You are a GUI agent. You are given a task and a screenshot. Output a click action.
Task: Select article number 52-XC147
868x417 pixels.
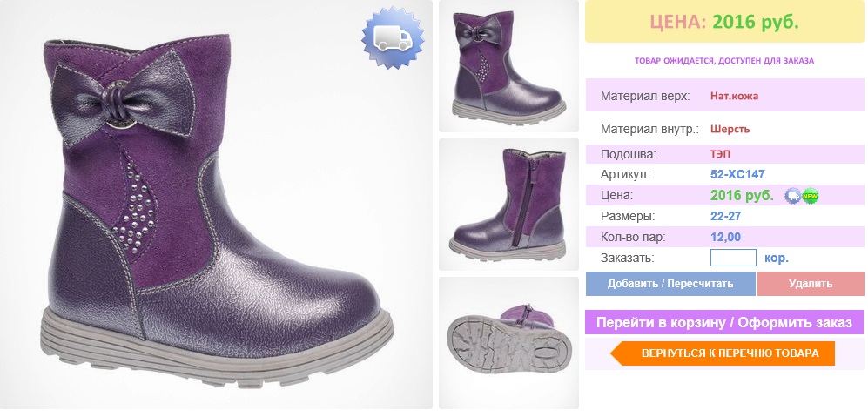737,174
